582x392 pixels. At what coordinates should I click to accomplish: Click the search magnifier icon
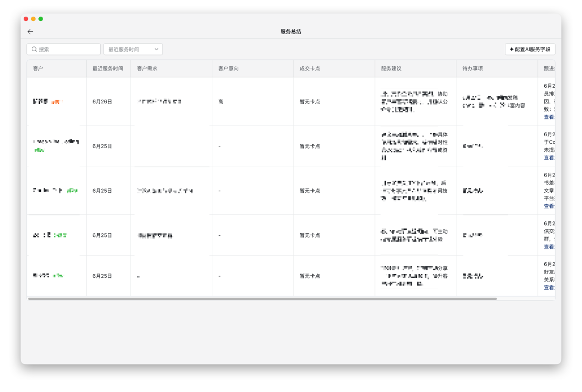(34, 49)
